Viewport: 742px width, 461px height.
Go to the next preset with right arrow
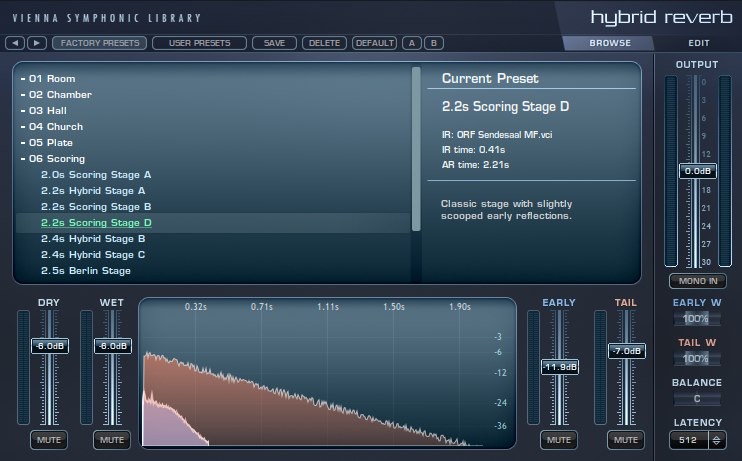[x=37, y=43]
